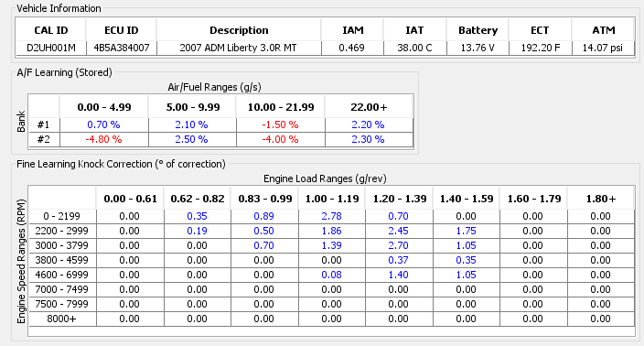Select value 1.05 in the 4600 - 6999 row
The width and height of the screenshot is (644, 346).
coord(467,275)
